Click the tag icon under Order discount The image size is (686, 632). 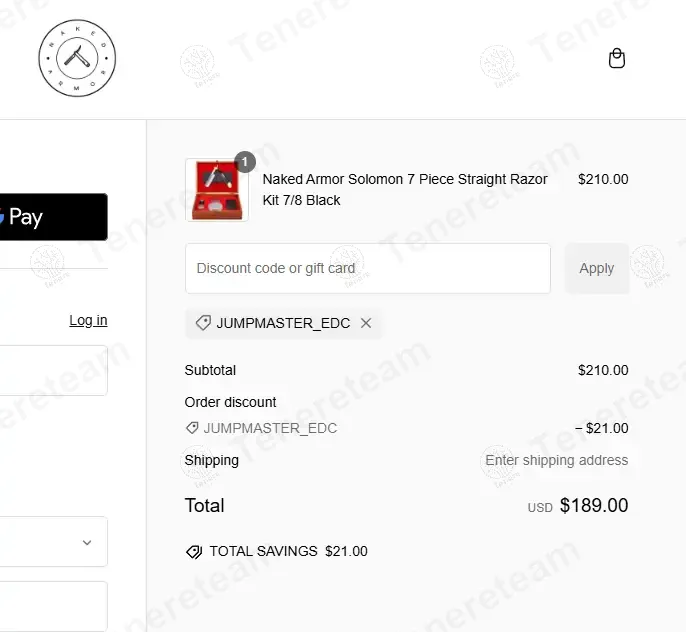point(192,428)
